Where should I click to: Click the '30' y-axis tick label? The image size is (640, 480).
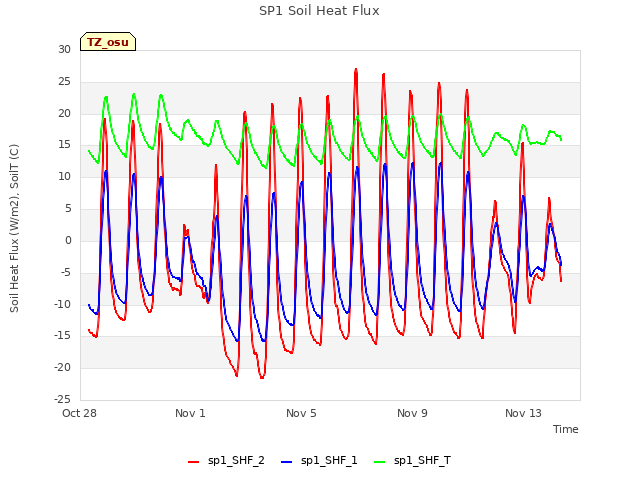pyautogui.click(x=64, y=49)
